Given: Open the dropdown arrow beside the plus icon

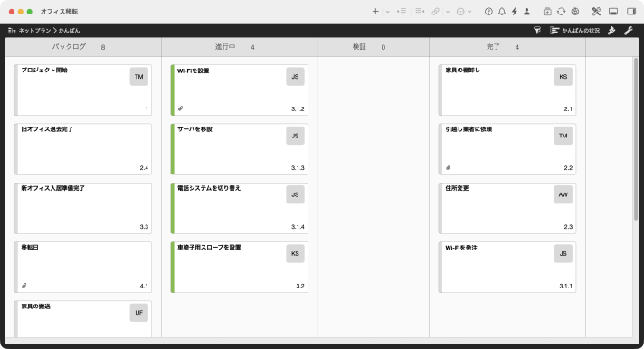Looking at the screenshot, I should (x=388, y=12).
